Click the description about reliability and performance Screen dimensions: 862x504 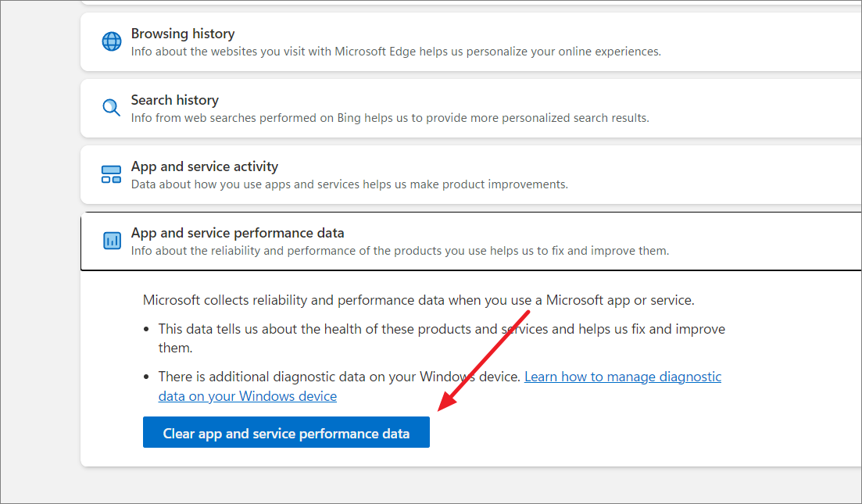pyautogui.click(x=400, y=251)
